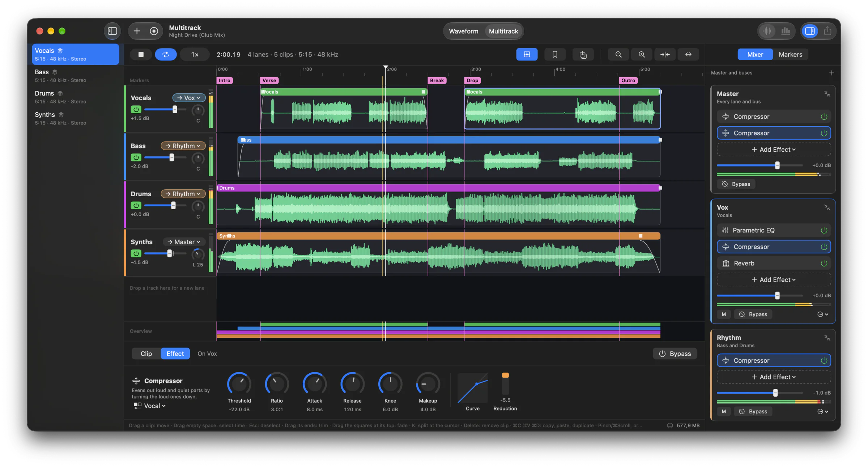Image resolution: width=868 pixels, height=467 pixels.
Task: Toggle power on Synths lane
Action: click(136, 253)
